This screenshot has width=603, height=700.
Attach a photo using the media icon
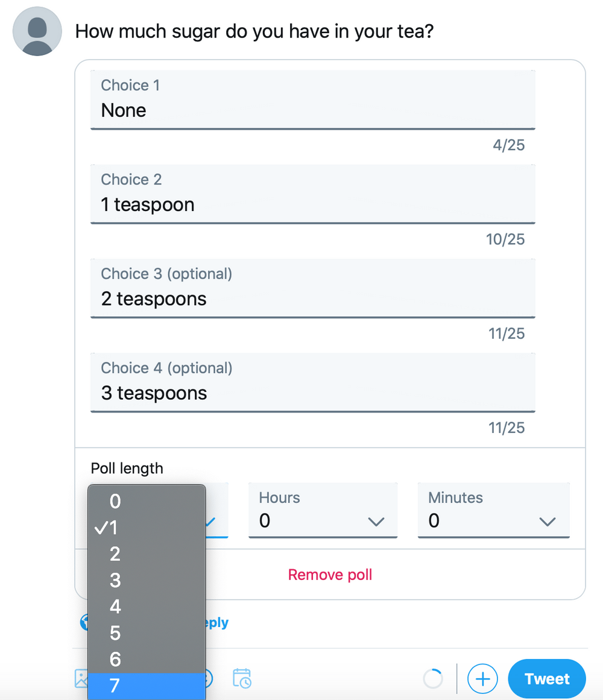coord(82,678)
